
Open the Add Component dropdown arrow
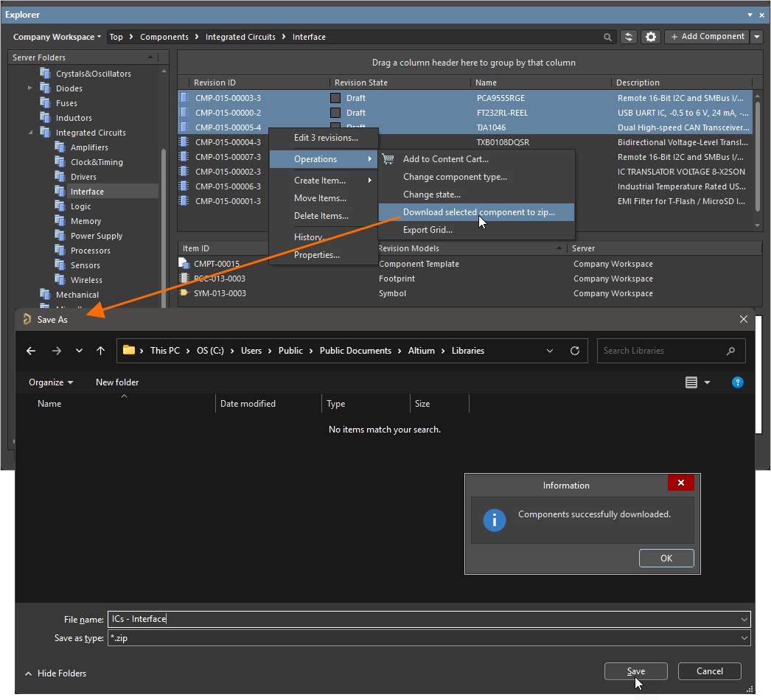pos(757,37)
